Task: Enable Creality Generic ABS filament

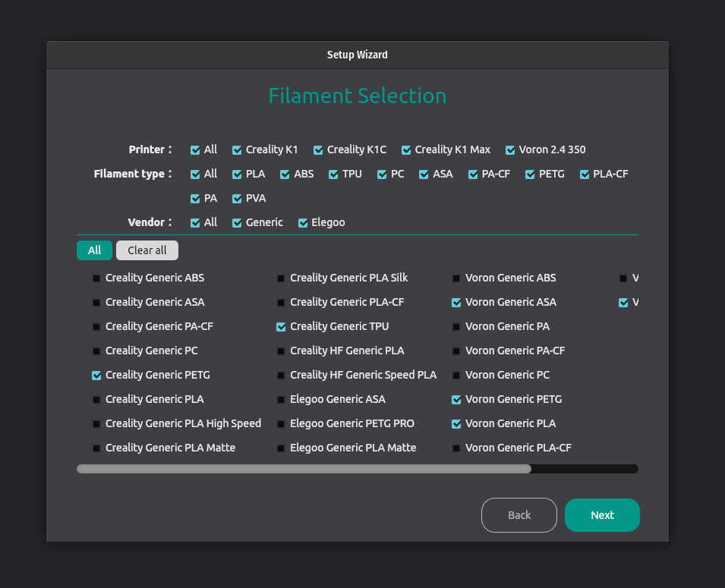Action: click(x=96, y=278)
